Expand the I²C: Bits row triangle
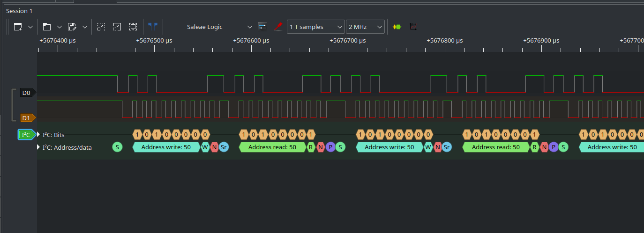The image size is (644, 233). click(38, 135)
